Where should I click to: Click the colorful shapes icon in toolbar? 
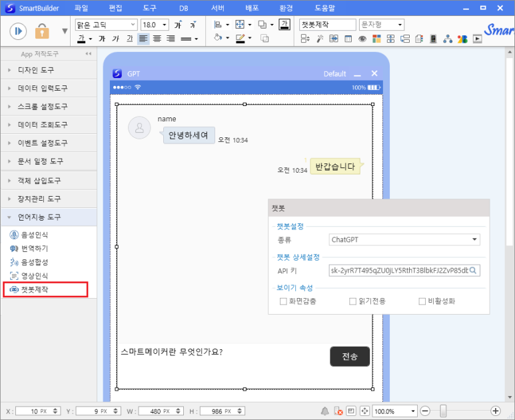click(462, 39)
